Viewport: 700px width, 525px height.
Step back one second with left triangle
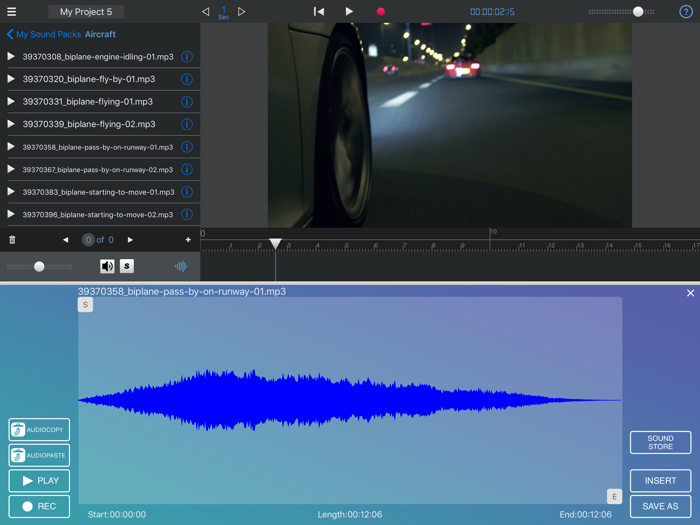coord(205,12)
